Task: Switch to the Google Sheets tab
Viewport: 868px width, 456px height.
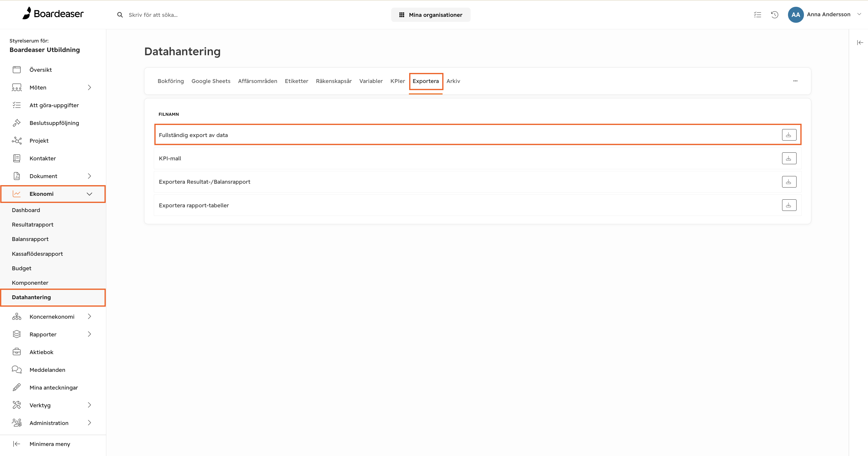Action: (211, 81)
